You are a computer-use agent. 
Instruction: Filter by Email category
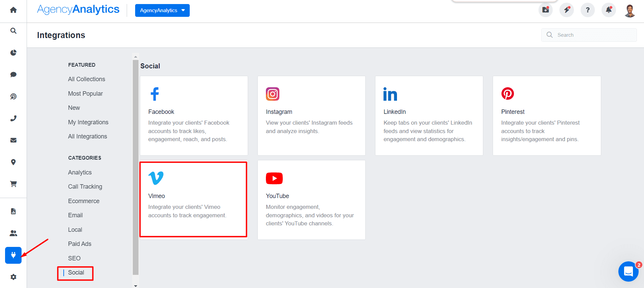tap(75, 215)
